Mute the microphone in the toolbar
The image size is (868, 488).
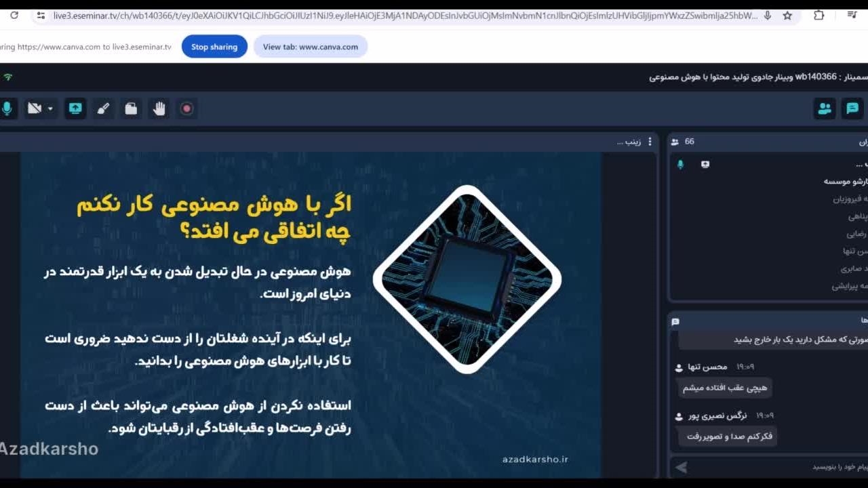pyautogui.click(x=7, y=108)
